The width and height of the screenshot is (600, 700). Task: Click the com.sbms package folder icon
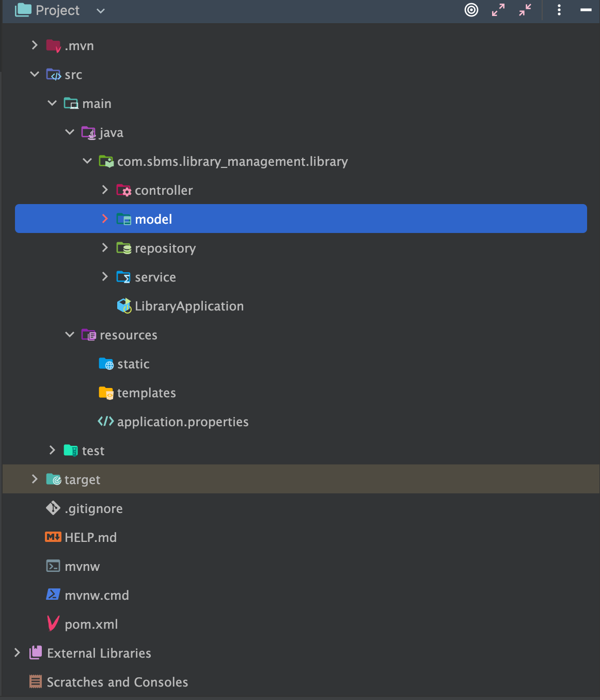pos(106,162)
